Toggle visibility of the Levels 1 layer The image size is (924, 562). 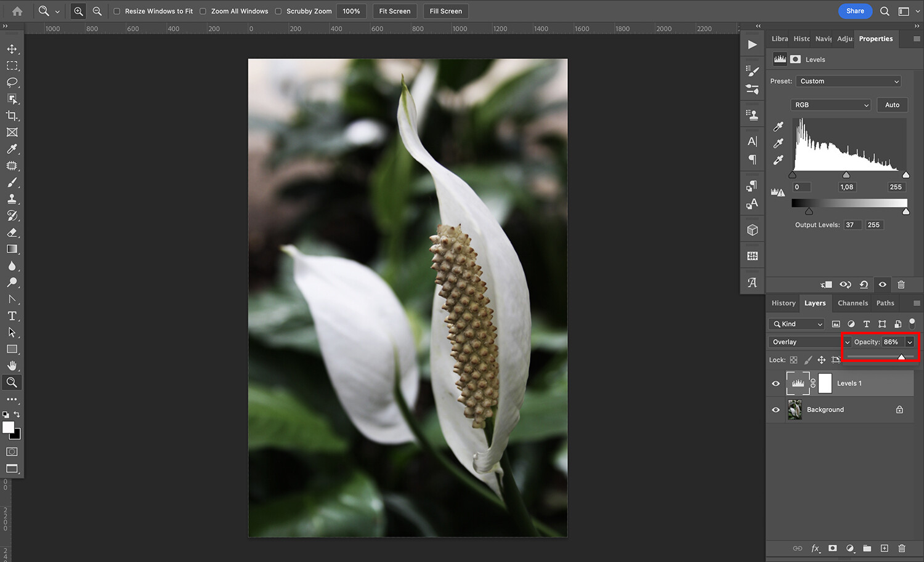coord(776,383)
